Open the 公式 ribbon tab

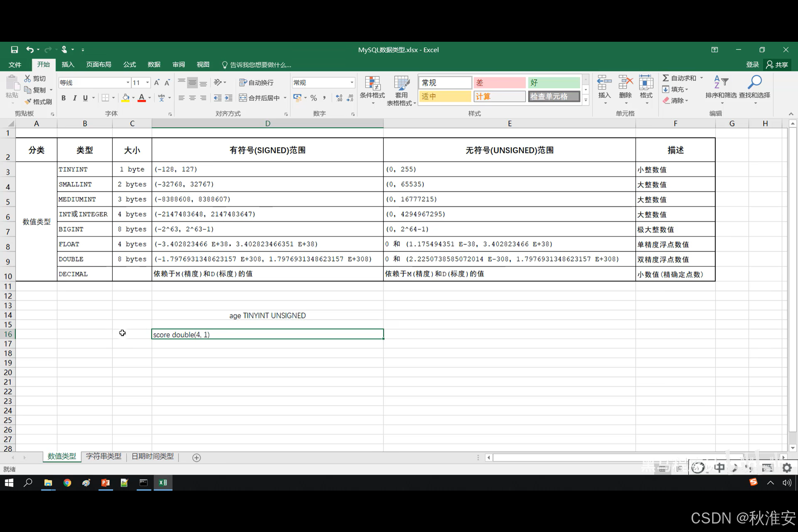(x=129, y=65)
